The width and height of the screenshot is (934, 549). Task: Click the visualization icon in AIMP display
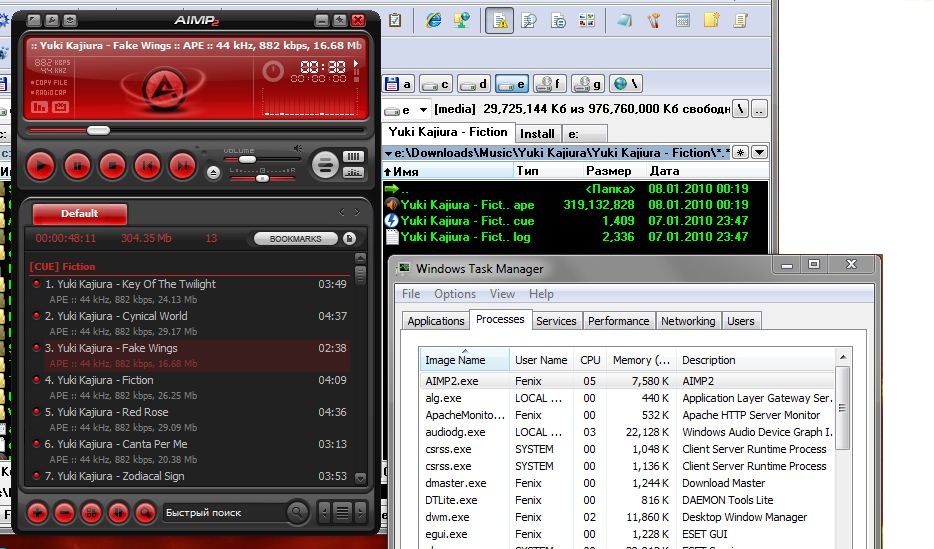click(x=39, y=107)
